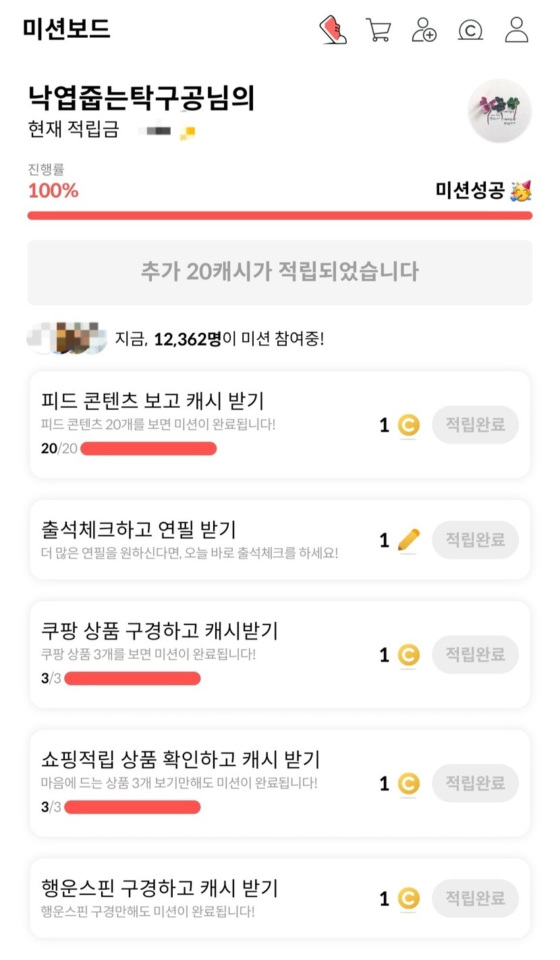
Task: Click the red mission progress bar at 100%
Action: (x=280, y=215)
